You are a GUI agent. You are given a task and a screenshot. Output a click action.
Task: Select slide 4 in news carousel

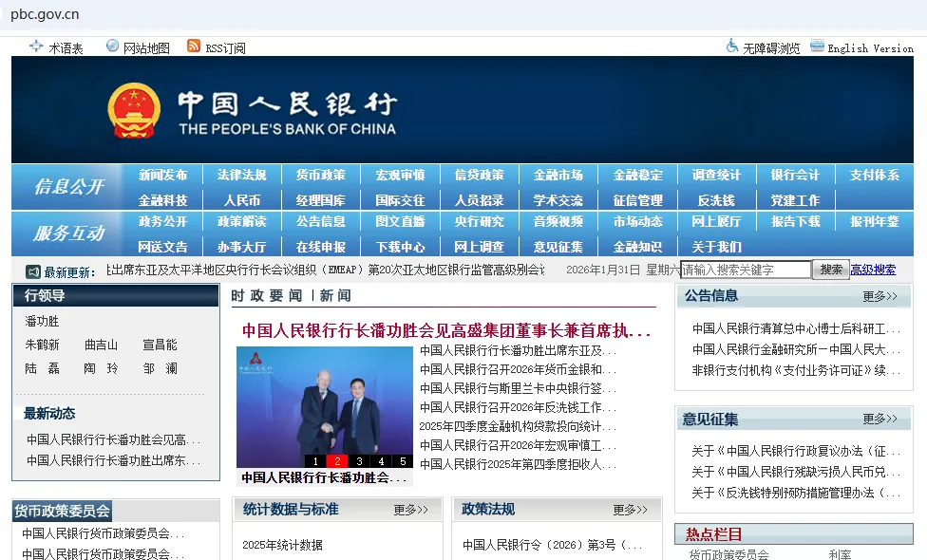click(381, 461)
